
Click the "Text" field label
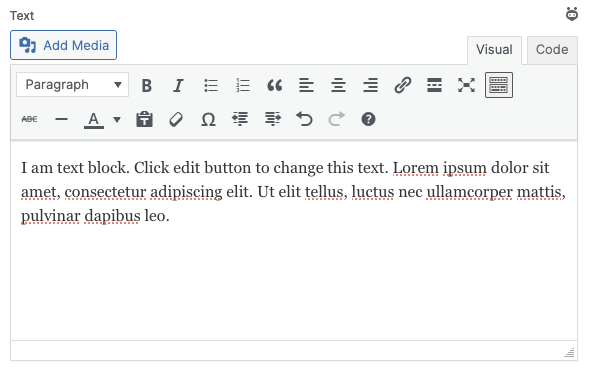(22, 16)
